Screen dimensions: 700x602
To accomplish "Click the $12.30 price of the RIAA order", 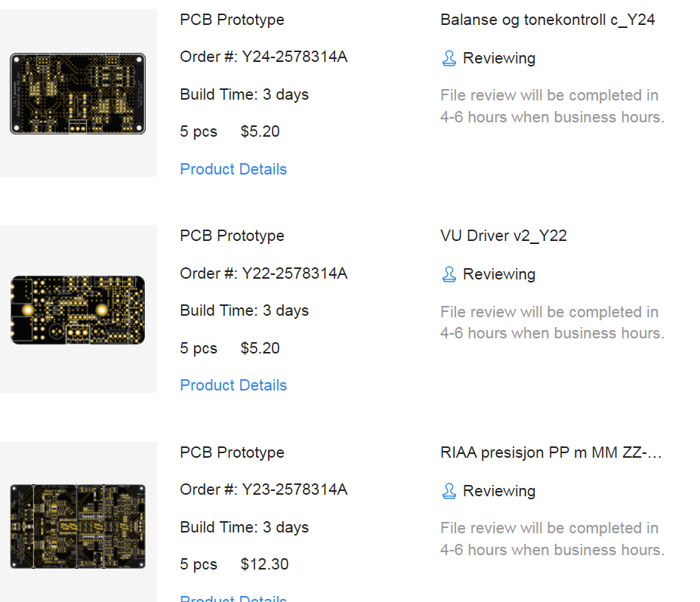I will point(264,564).
